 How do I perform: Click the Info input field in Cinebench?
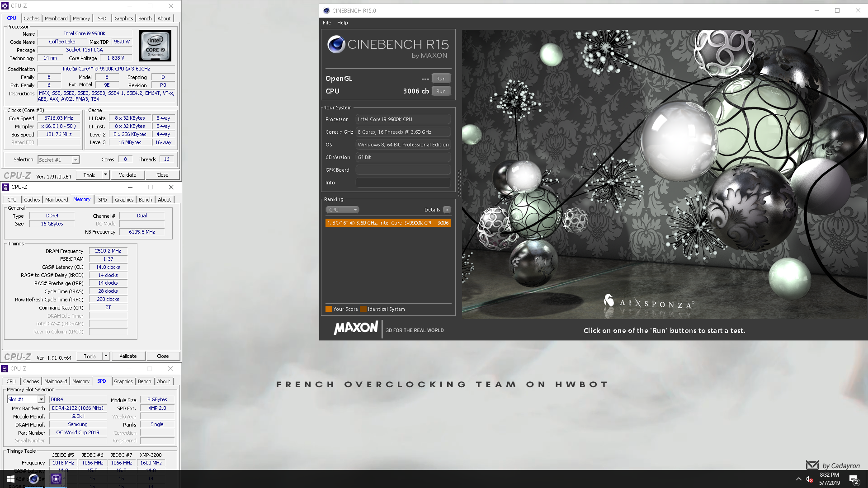click(403, 183)
